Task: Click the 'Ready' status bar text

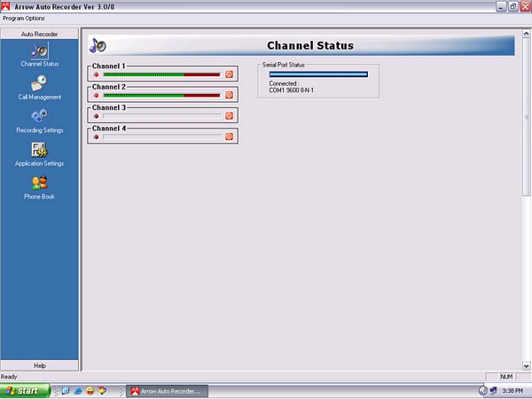Action: click(x=9, y=377)
